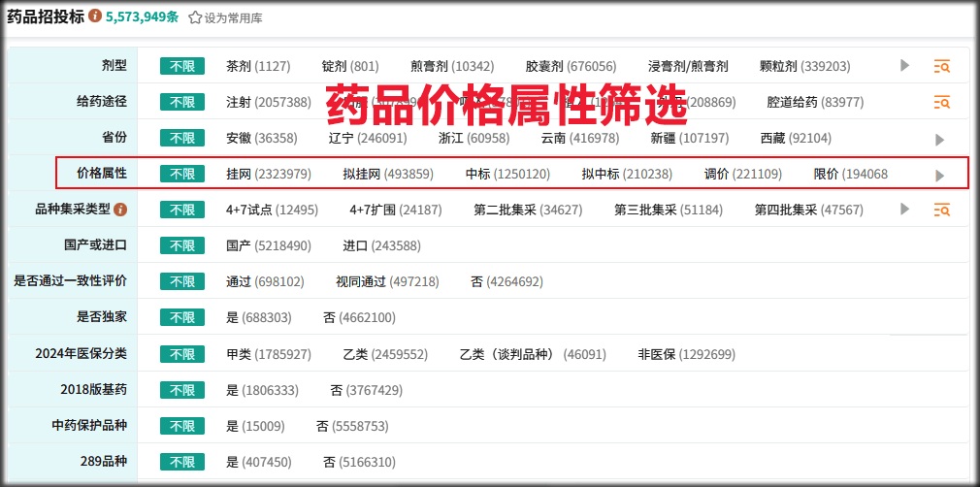Expand more options arrow in 品种集采类型 row

click(904, 209)
